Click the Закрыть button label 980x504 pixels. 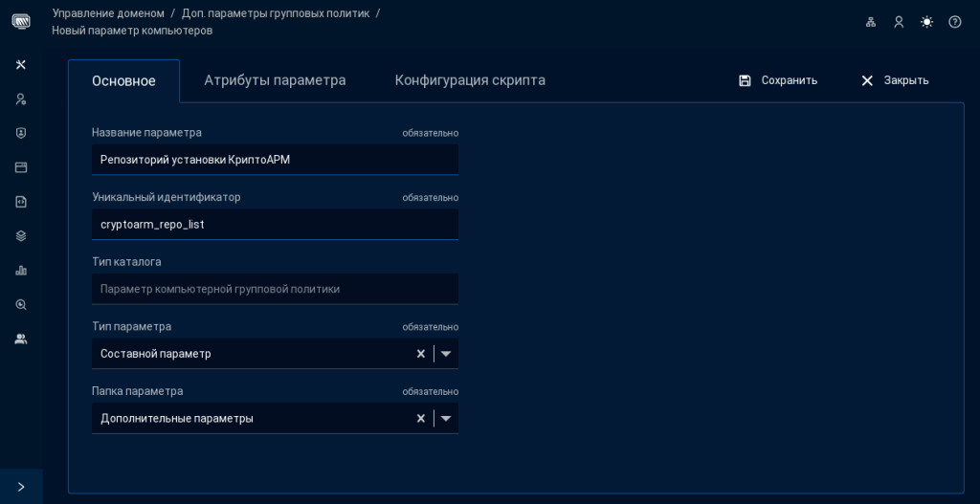906,80
